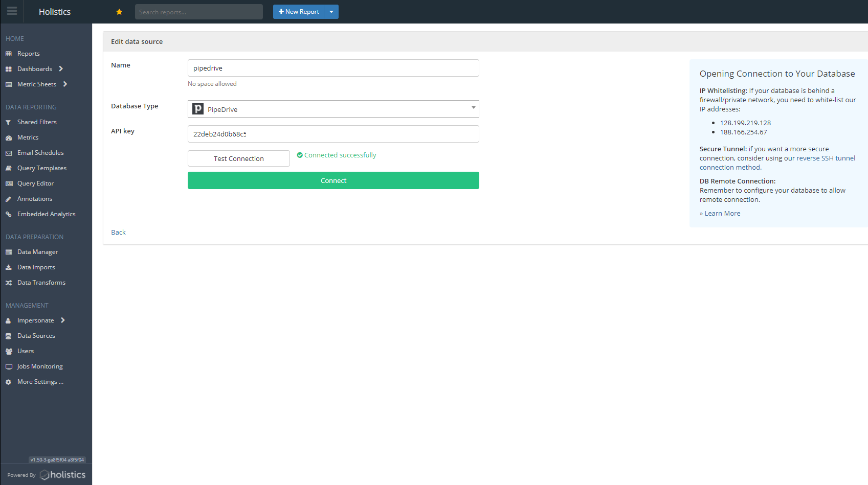This screenshot has width=868, height=485.
Task: Click the Metric Sheets icon
Action: [9, 84]
